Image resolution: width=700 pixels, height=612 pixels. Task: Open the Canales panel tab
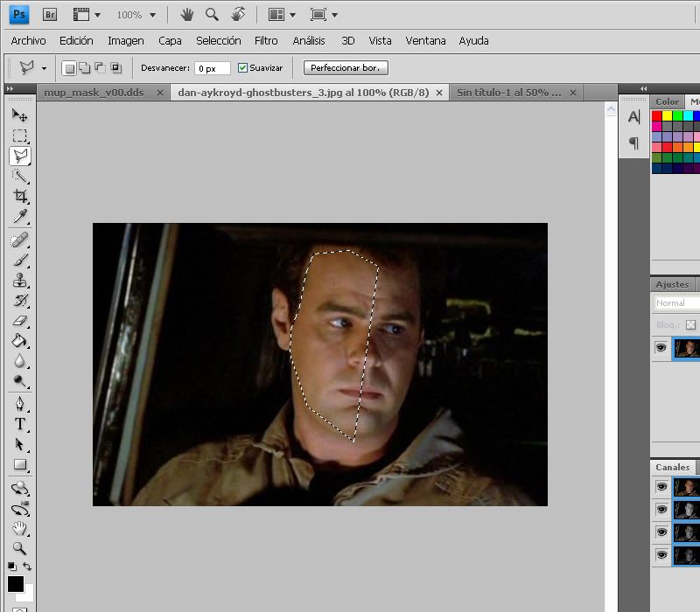click(672, 467)
